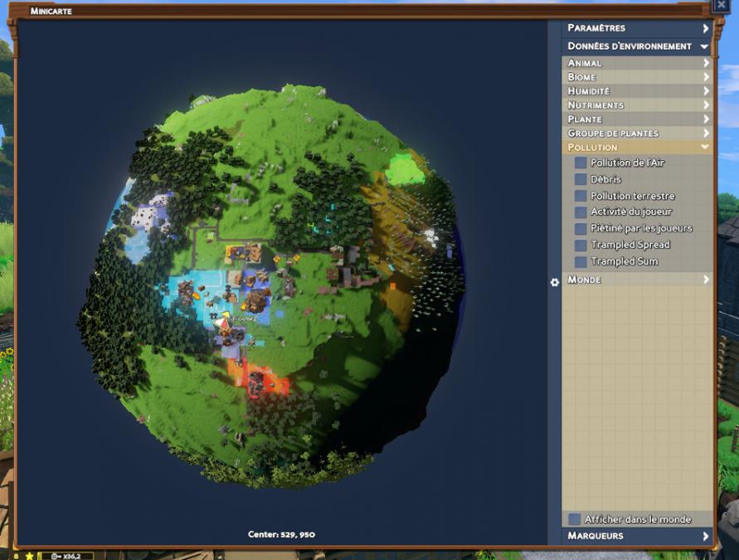Toggle the Pollution terrestre checkbox

point(581,197)
